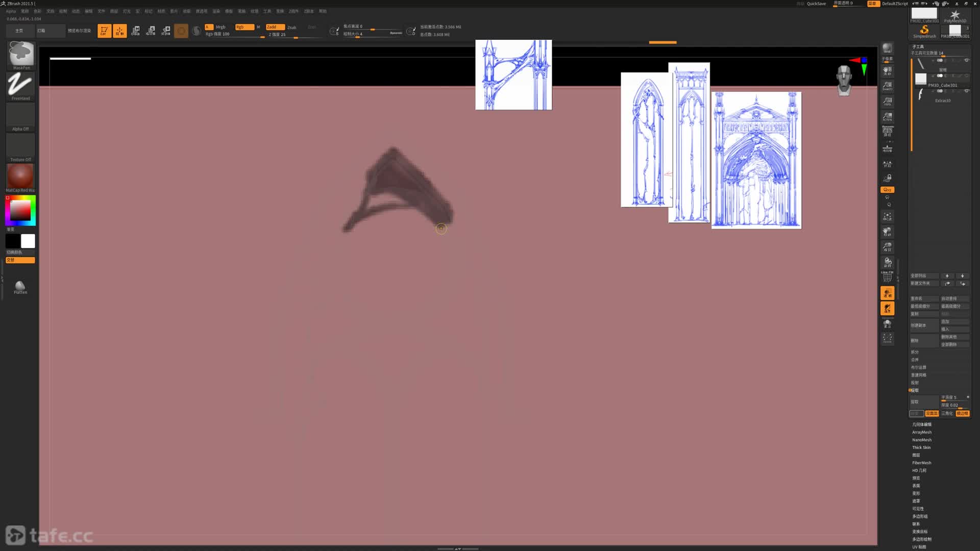The width and height of the screenshot is (980, 551).
Task: Open the 工具 Tool menu
Action: pyautogui.click(x=267, y=11)
